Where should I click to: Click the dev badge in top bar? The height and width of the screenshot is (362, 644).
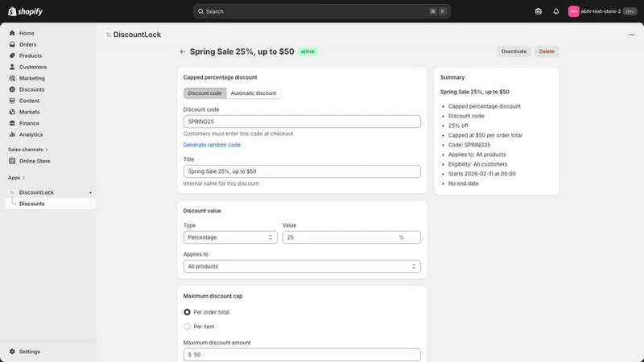tap(630, 11)
